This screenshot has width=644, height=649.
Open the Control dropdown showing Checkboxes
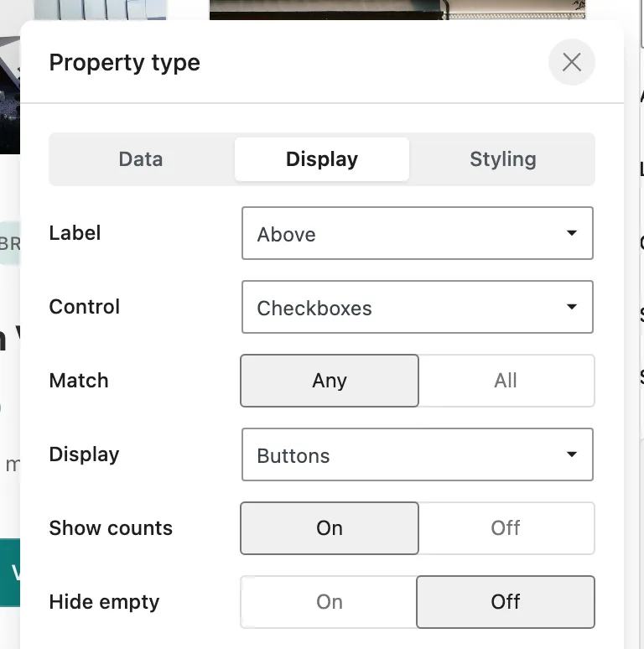(418, 307)
